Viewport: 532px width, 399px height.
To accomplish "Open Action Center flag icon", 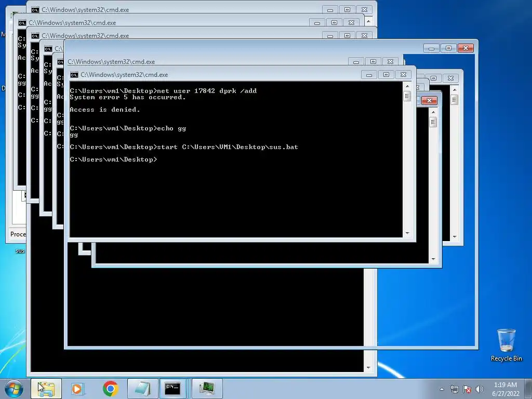I will click(467, 389).
